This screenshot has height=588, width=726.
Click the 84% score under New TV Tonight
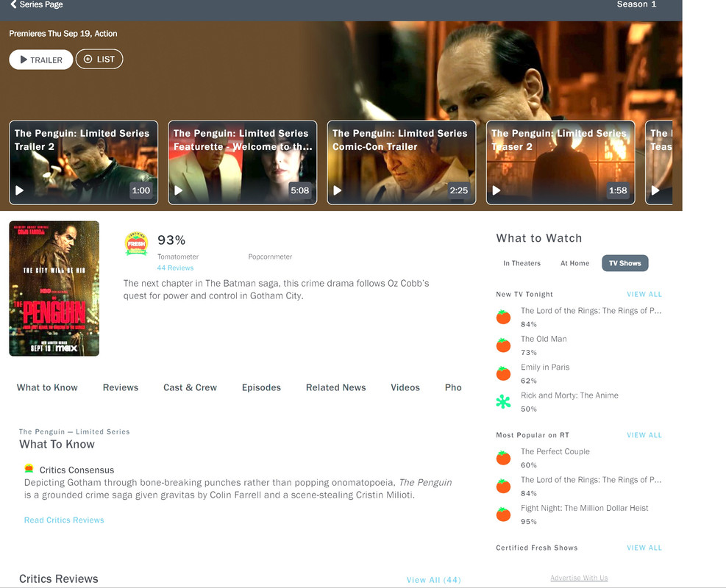tap(528, 324)
